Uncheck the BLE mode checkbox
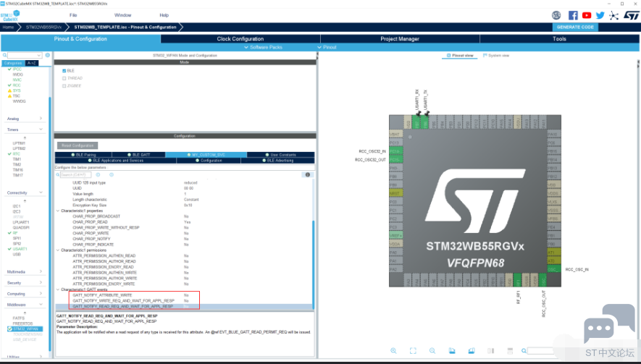641x364 pixels. click(x=64, y=71)
